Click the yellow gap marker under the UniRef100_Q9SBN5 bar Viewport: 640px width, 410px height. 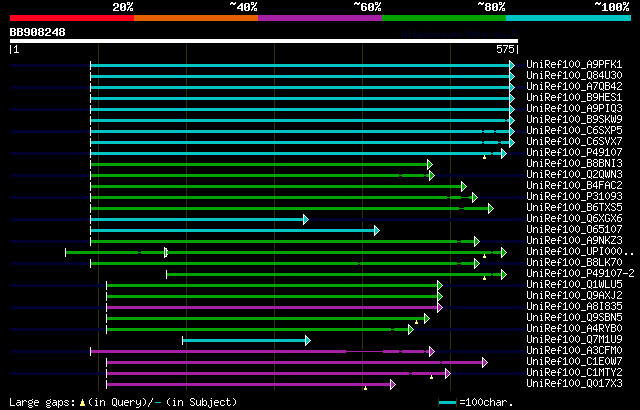point(416,322)
